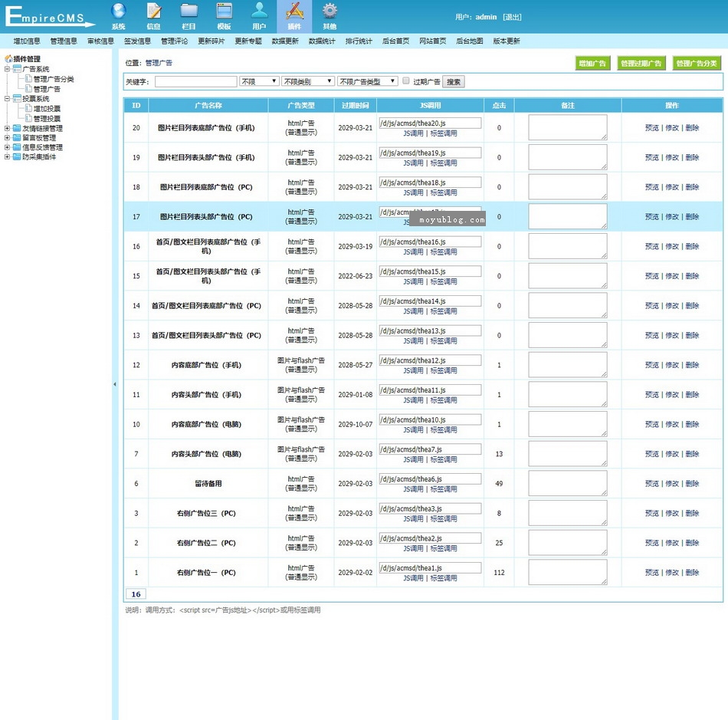Click the folder icon of 信息反馈管理
The width and height of the screenshot is (728, 720).
[x=17, y=147]
